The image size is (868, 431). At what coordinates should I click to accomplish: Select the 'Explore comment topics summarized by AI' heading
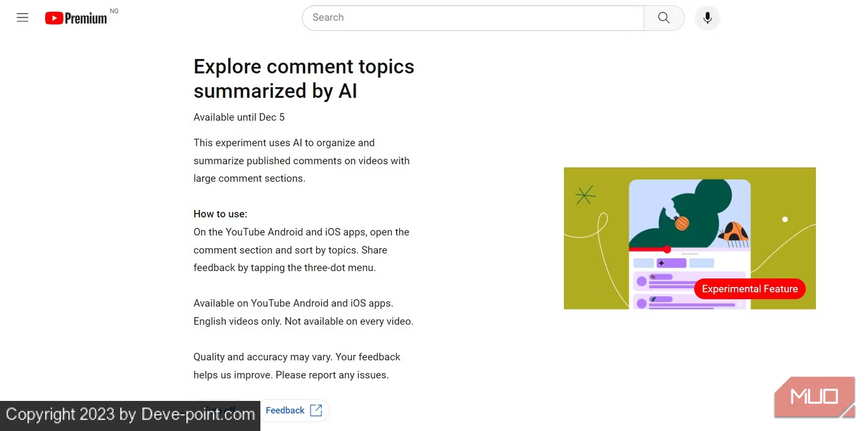[304, 79]
